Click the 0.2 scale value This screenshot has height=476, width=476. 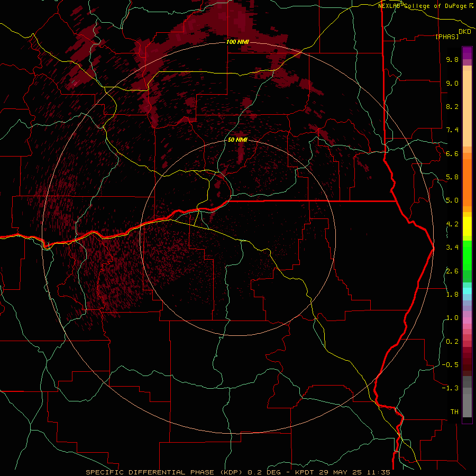tap(452, 342)
